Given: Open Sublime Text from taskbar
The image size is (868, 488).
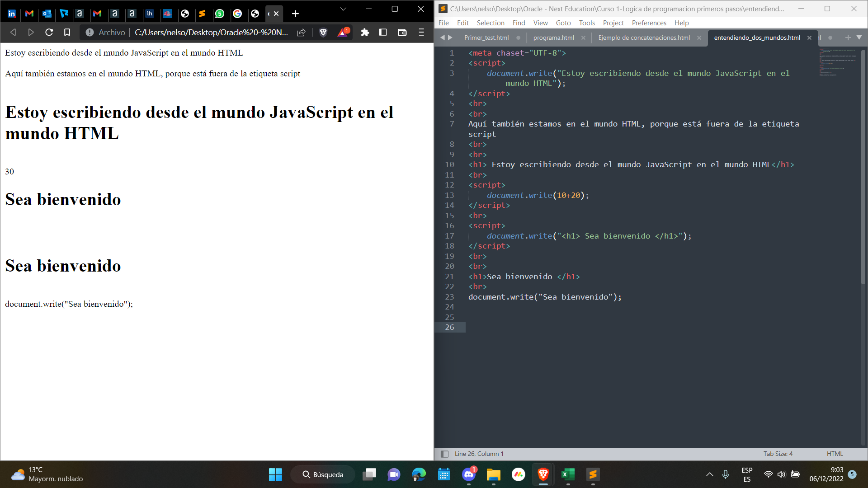Looking at the screenshot, I should (x=593, y=474).
